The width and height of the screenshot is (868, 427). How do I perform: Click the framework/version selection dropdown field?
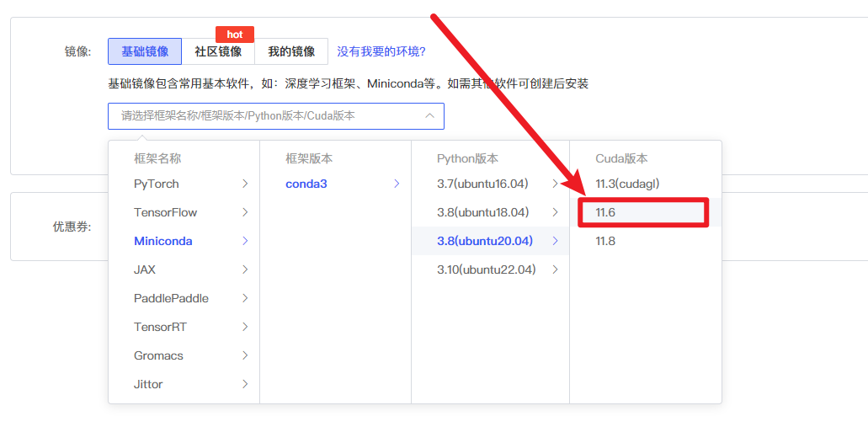pyautogui.click(x=276, y=116)
